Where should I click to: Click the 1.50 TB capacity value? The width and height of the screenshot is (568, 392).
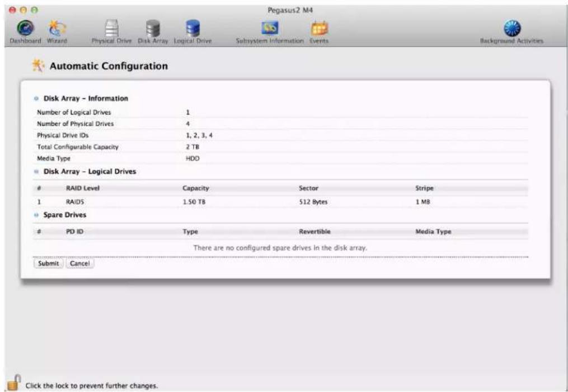point(194,202)
